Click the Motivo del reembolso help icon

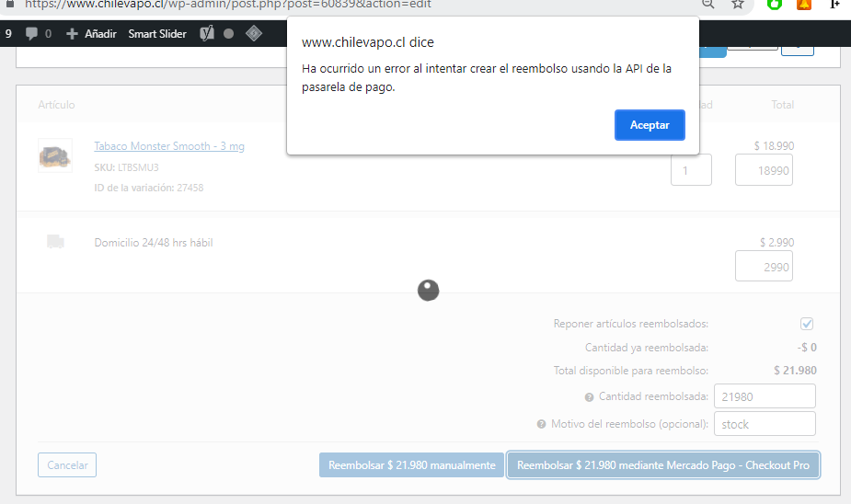coord(541,424)
